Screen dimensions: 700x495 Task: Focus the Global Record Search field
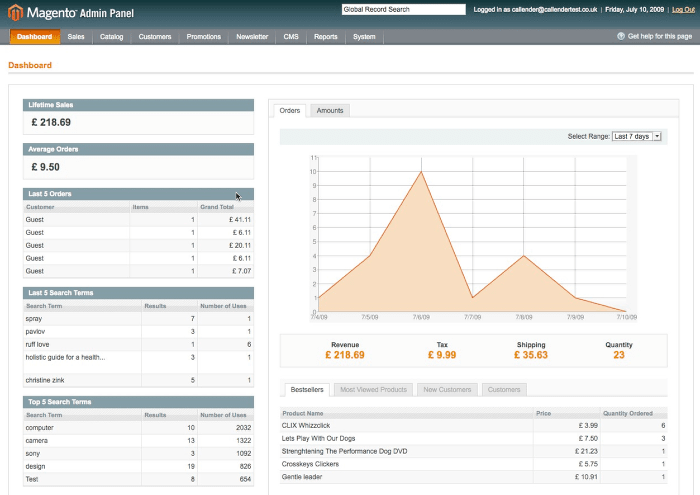click(x=403, y=9)
